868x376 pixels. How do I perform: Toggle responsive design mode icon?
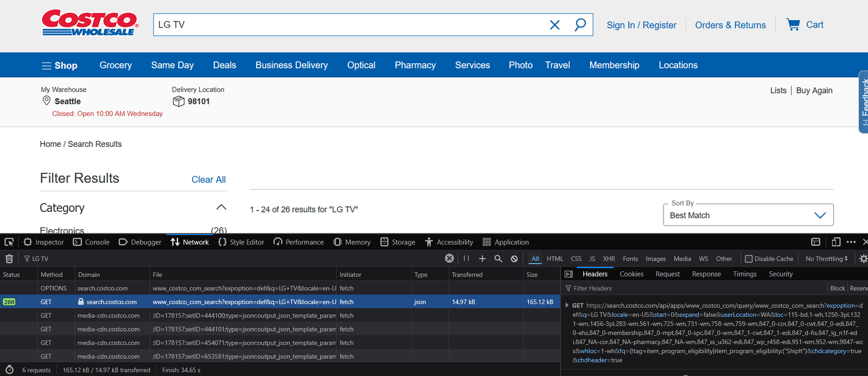836,242
